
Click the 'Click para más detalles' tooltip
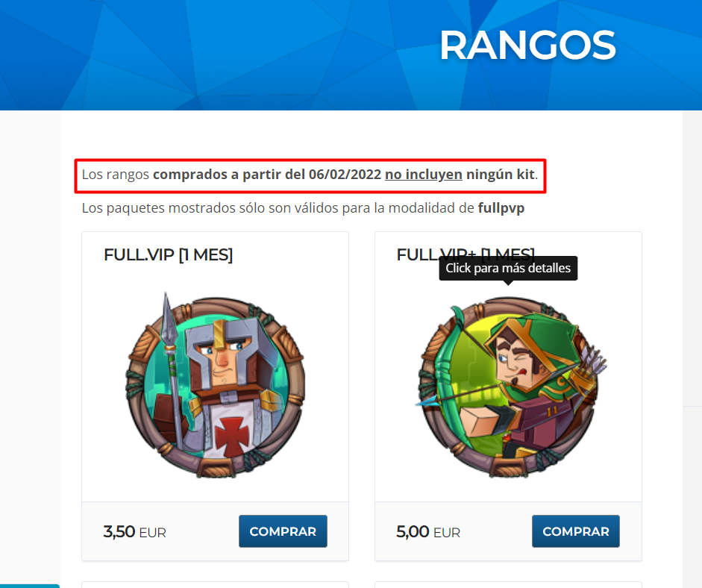pyautogui.click(x=508, y=268)
